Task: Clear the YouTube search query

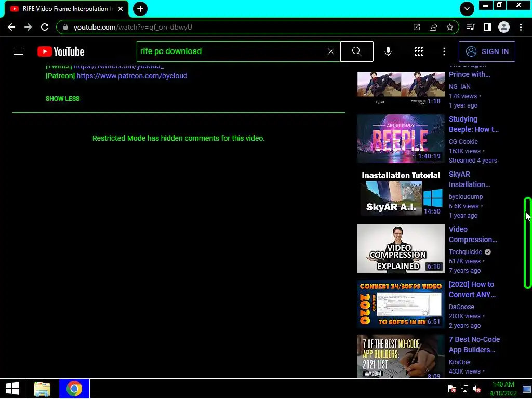Action: 331,51
